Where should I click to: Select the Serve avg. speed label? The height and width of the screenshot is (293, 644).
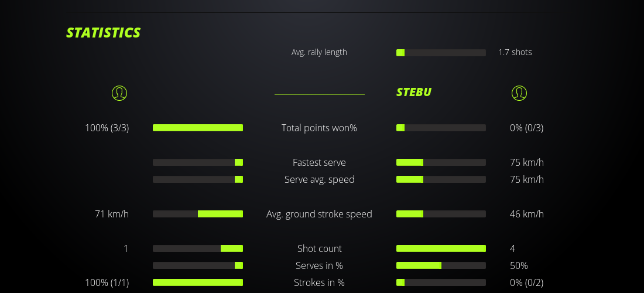click(319, 179)
